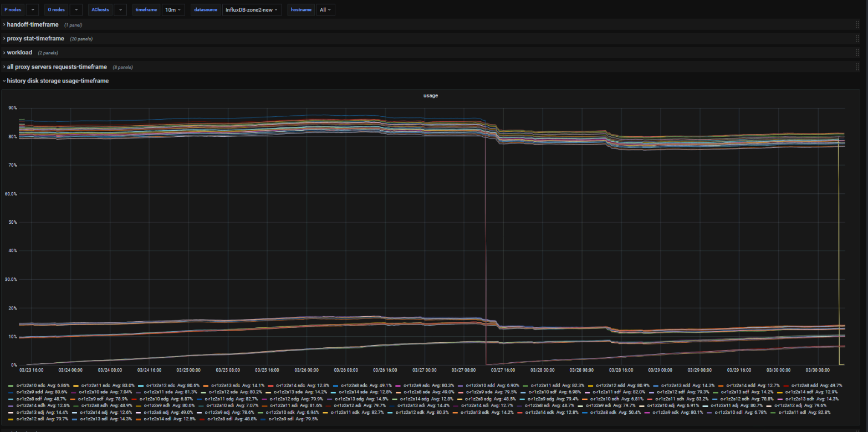This screenshot has height=432, width=868.
Task: Grab the handoff-timeframe row drag handle icon
Action: [857, 25]
